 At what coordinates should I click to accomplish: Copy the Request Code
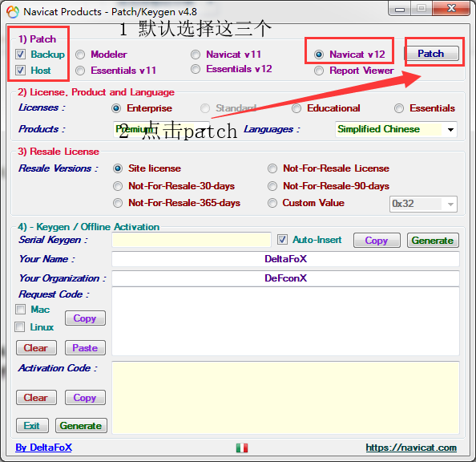click(x=85, y=318)
